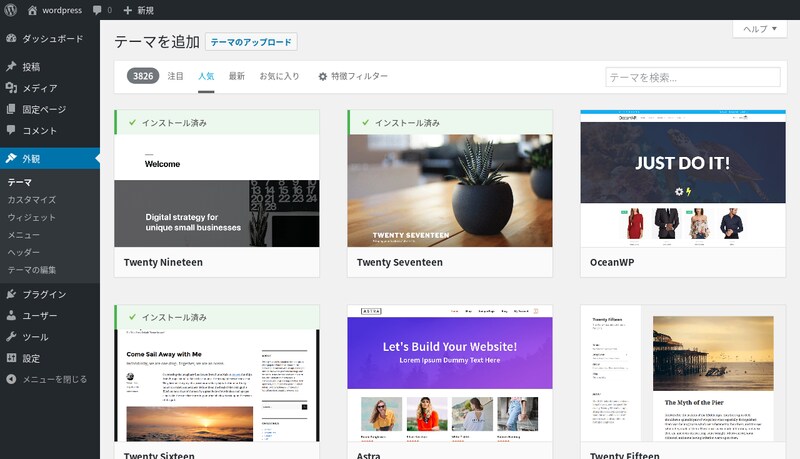Viewport: 800px width, 459px height.
Task: Click the user icon beside ユーザー
Action: (x=11, y=316)
